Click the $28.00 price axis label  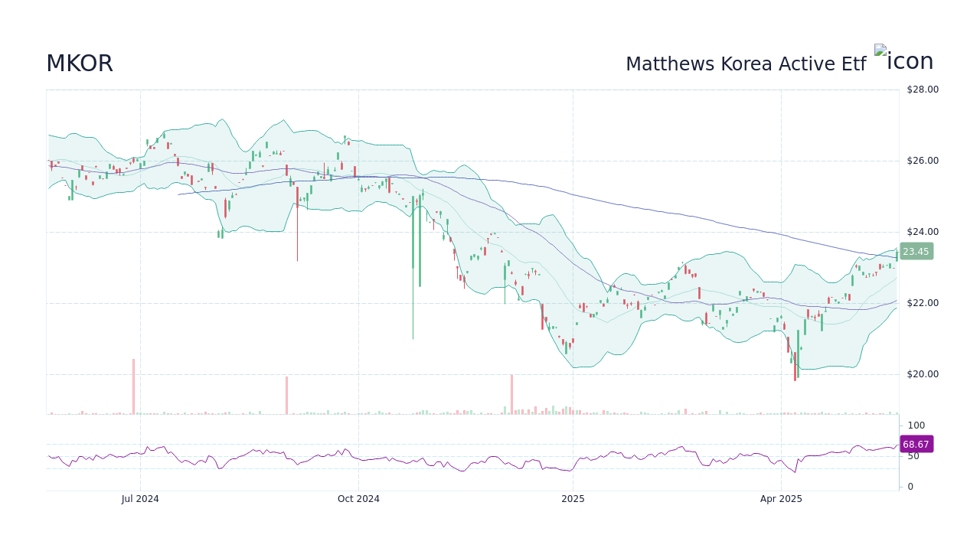pyautogui.click(x=923, y=90)
